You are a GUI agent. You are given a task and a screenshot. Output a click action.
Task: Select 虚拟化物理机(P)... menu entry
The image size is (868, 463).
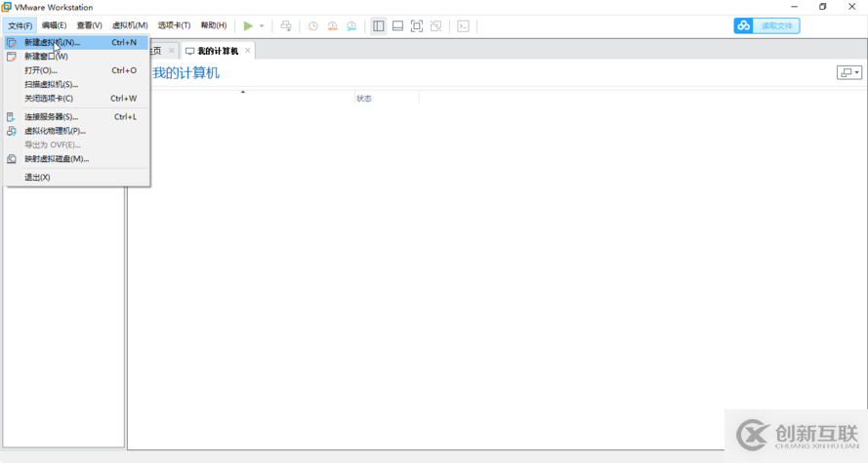[76, 131]
